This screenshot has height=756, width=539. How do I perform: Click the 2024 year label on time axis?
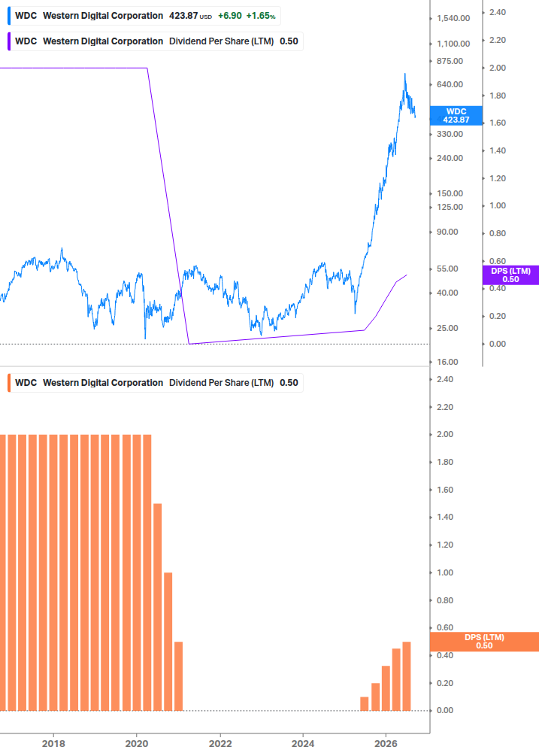pos(303,743)
